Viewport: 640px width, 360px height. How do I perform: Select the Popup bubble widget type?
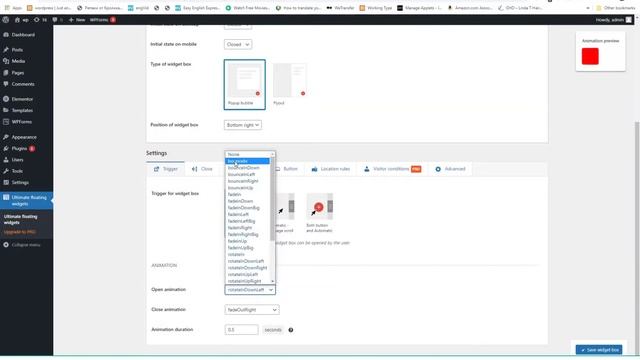tap(244, 84)
